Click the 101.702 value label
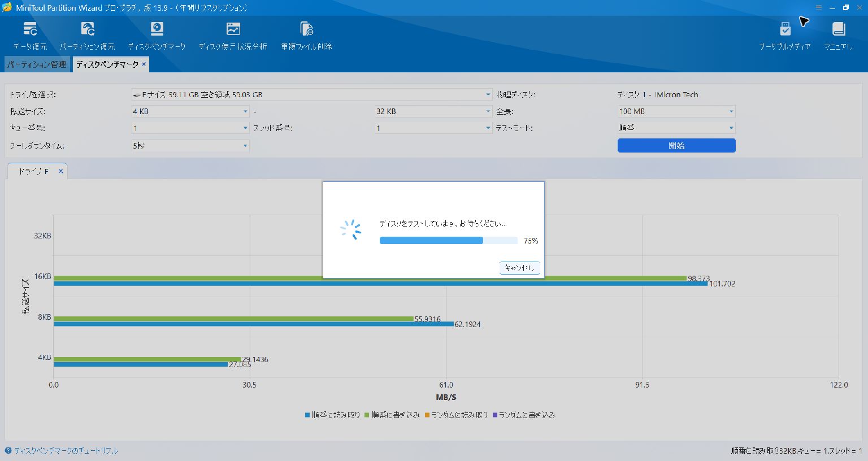The height and width of the screenshot is (461, 868). click(722, 284)
